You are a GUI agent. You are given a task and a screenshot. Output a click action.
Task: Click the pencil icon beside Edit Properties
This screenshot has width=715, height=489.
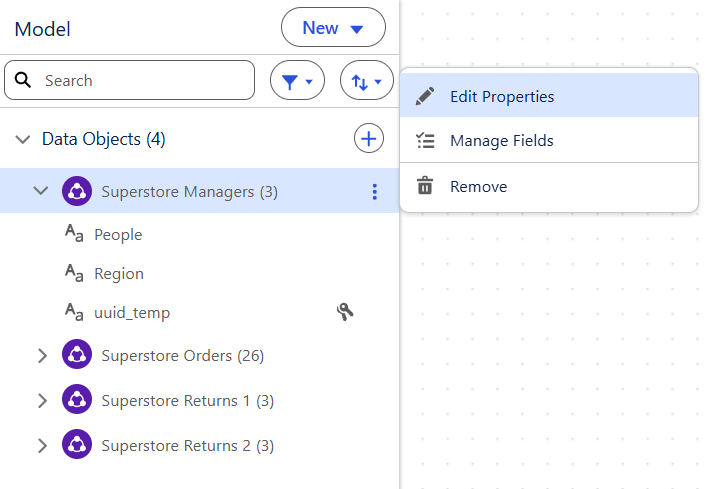pos(425,96)
